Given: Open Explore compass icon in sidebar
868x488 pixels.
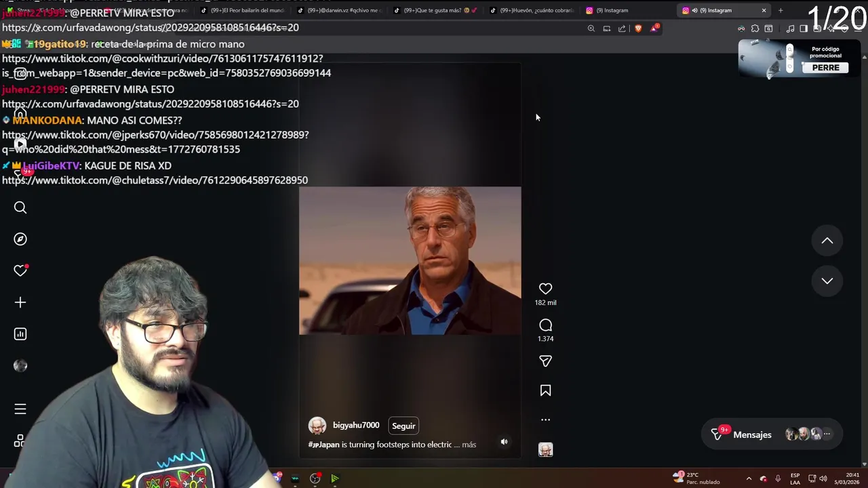Looking at the screenshot, I should pyautogui.click(x=20, y=239).
